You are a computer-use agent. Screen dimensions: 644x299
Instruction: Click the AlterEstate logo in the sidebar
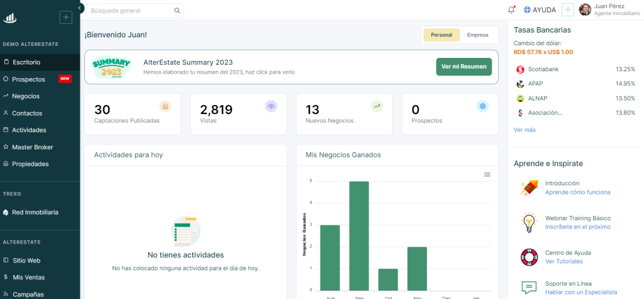click(9, 18)
